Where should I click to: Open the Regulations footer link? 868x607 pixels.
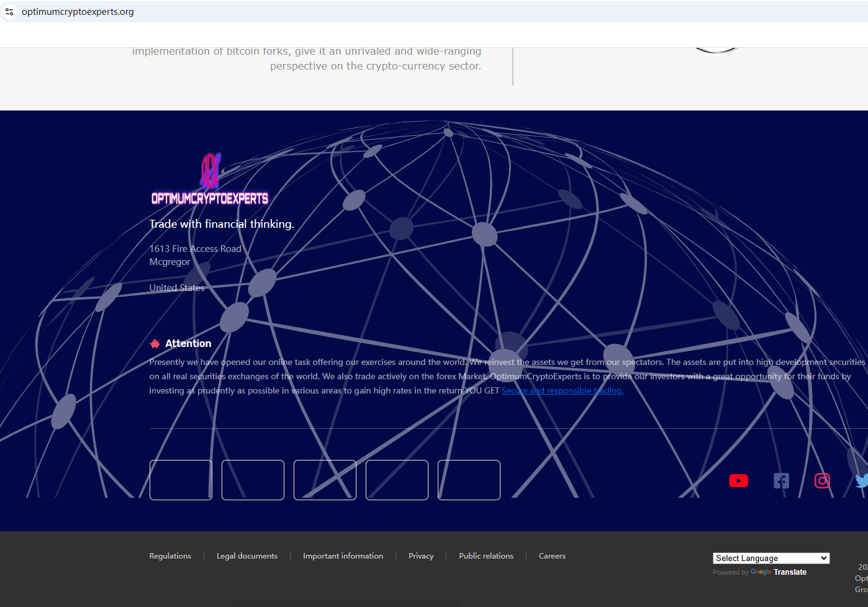pyautogui.click(x=170, y=556)
